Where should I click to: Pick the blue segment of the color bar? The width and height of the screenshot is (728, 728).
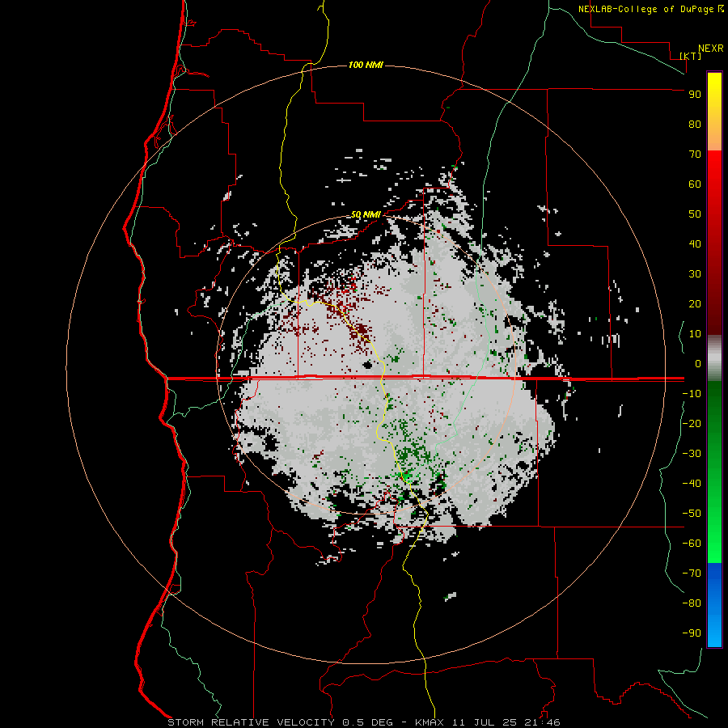point(714,604)
